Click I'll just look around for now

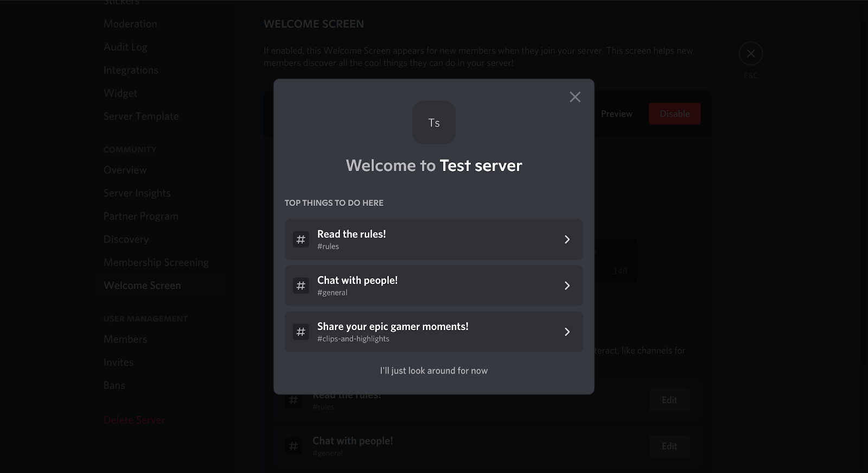click(434, 370)
